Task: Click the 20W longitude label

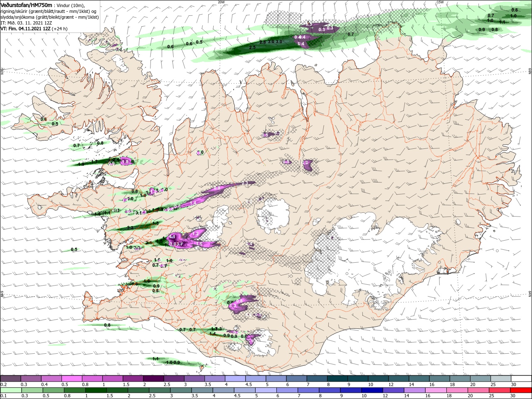Action: [x=221, y=2]
